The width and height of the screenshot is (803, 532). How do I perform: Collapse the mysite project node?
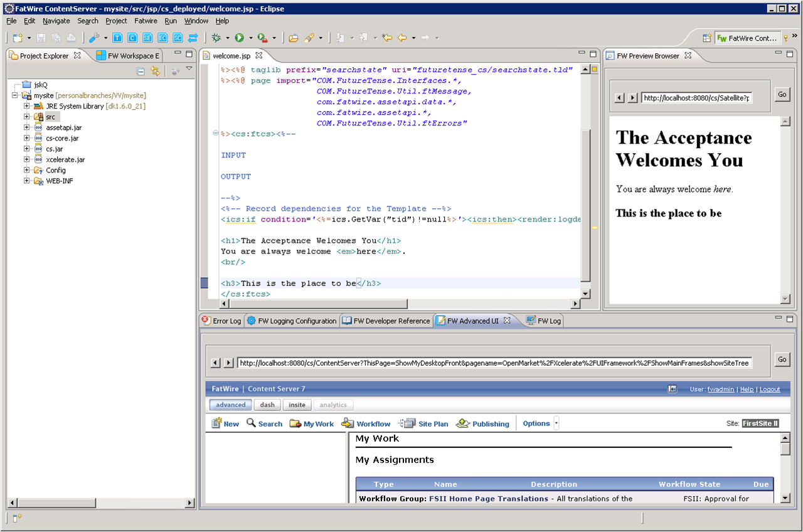15,95
